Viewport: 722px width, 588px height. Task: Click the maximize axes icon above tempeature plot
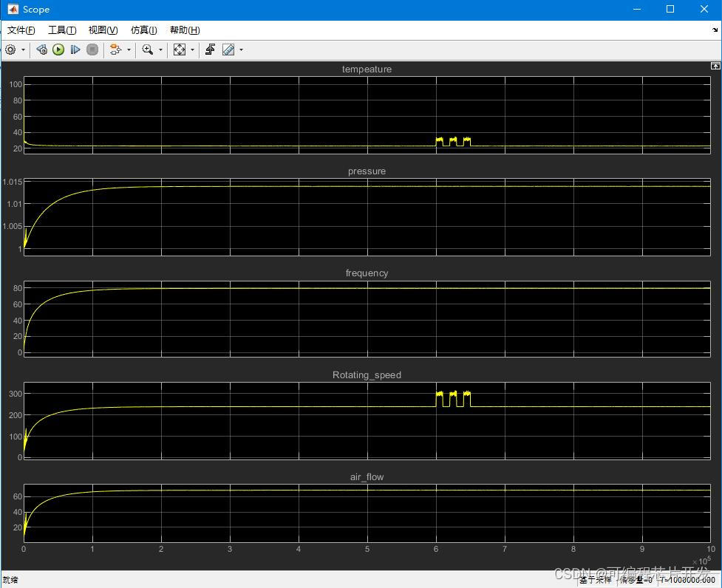coord(715,66)
